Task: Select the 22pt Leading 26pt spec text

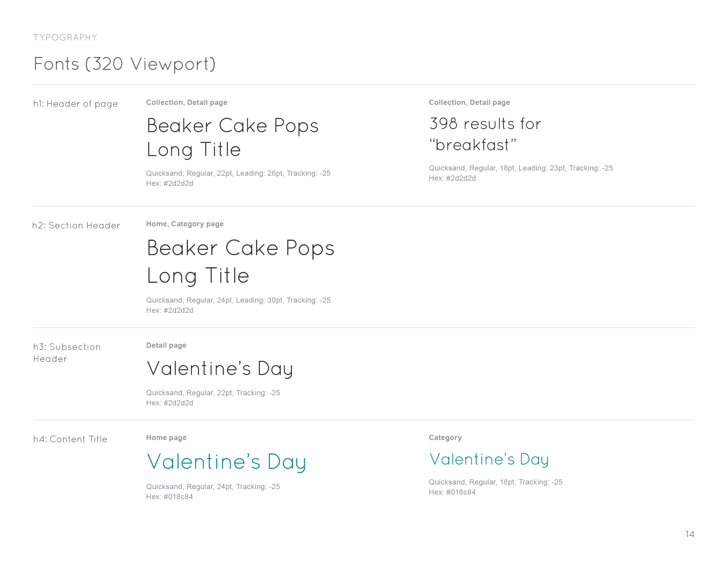Action: (238, 174)
